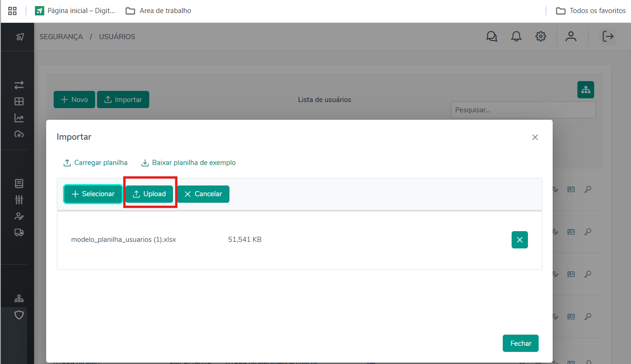Open the notifications bell icon
631x364 pixels.
tap(516, 36)
